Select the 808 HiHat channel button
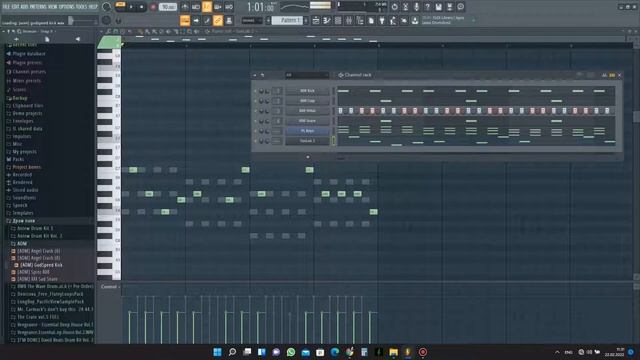This screenshot has width=640, height=360. [307, 111]
